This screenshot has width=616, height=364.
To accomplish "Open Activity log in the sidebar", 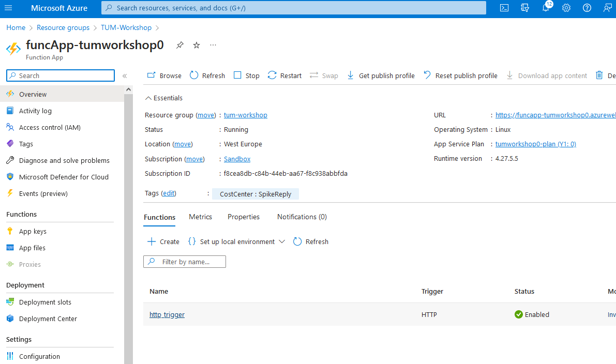I will point(62,111).
